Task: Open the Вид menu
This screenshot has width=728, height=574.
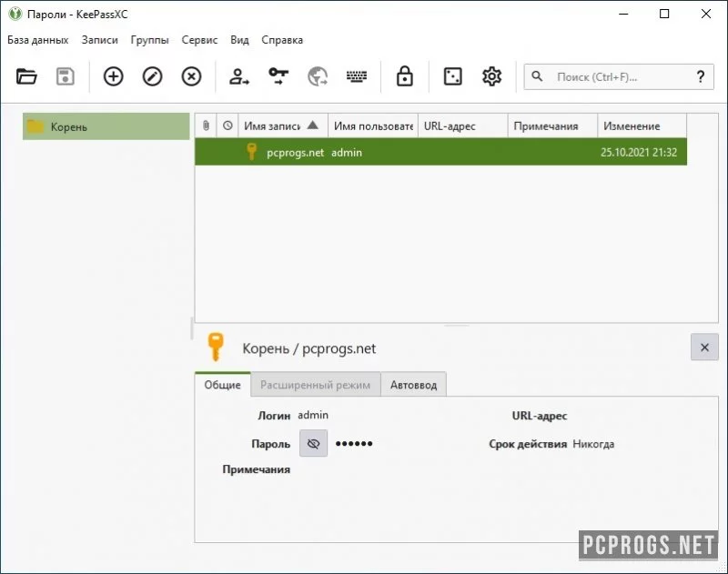Action: (239, 40)
